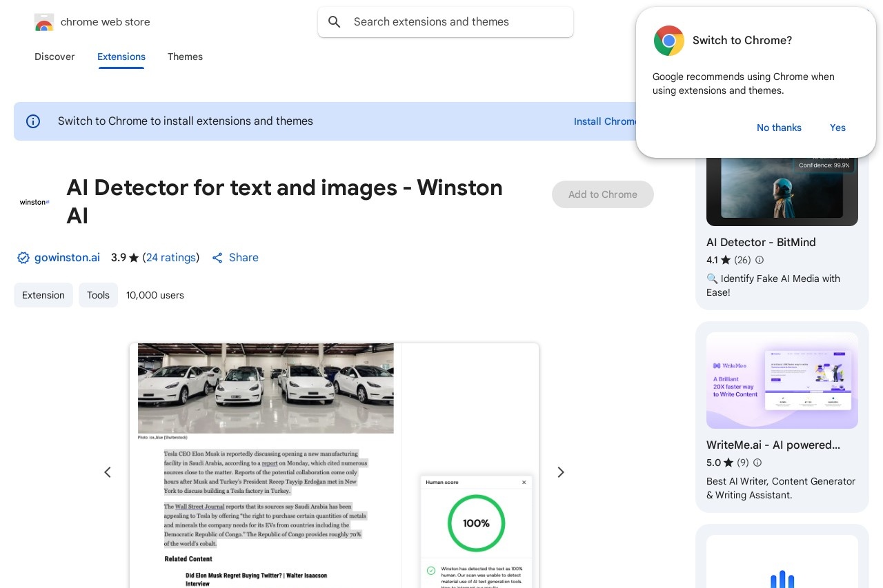
Task: Click the Identify Fake AI Media description
Action: pyautogui.click(x=773, y=285)
